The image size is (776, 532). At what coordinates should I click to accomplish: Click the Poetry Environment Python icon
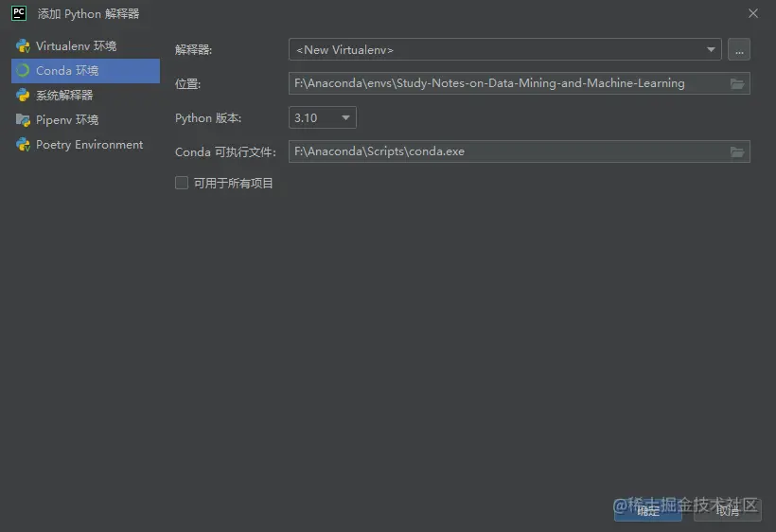pos(23,145)
